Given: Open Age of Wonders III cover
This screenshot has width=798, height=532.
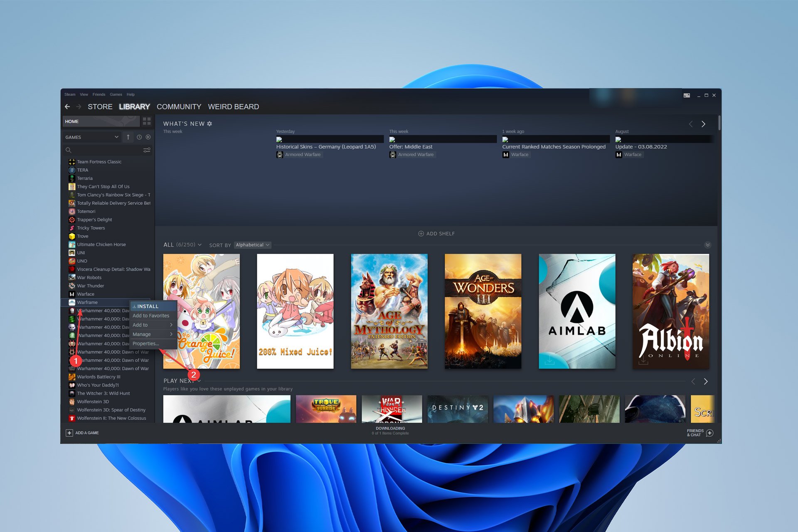Looking at the screenshot, I should click(x=483, y=311).
